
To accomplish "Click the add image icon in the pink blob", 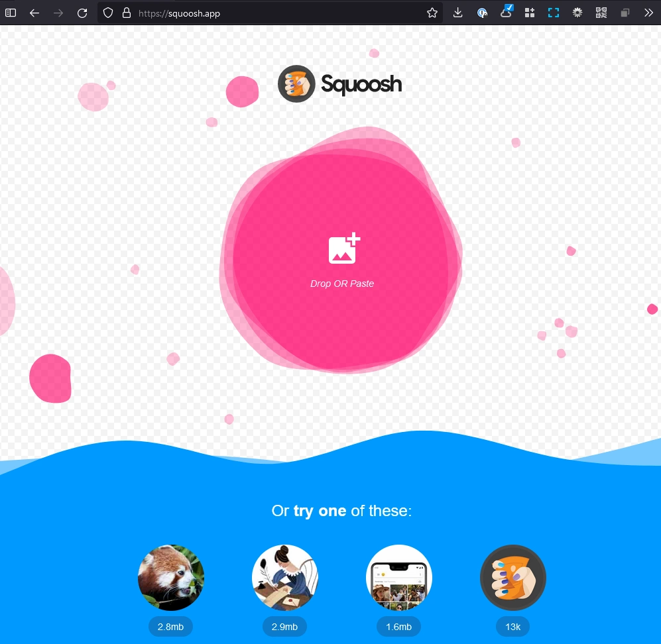I will [344, 248].
